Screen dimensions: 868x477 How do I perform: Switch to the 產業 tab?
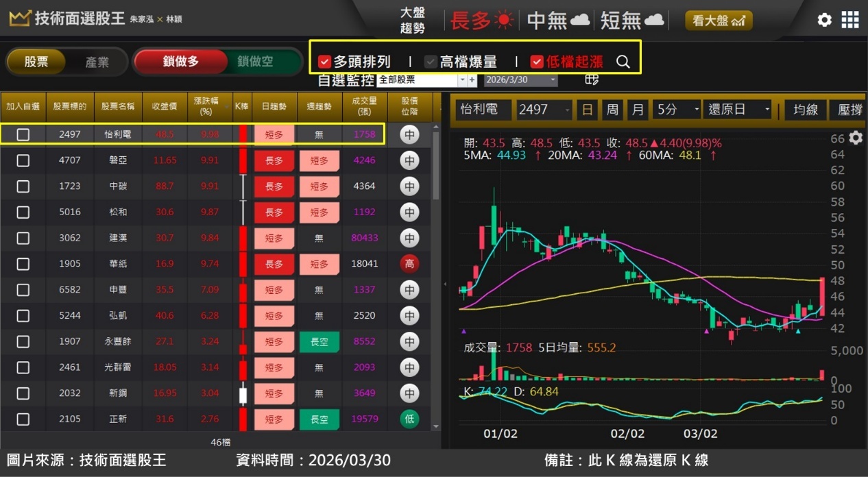97,62
